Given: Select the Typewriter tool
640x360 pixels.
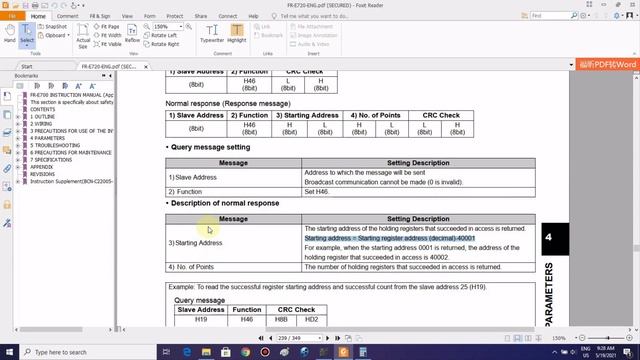Looking at the screenshot, I should [212, 34].
